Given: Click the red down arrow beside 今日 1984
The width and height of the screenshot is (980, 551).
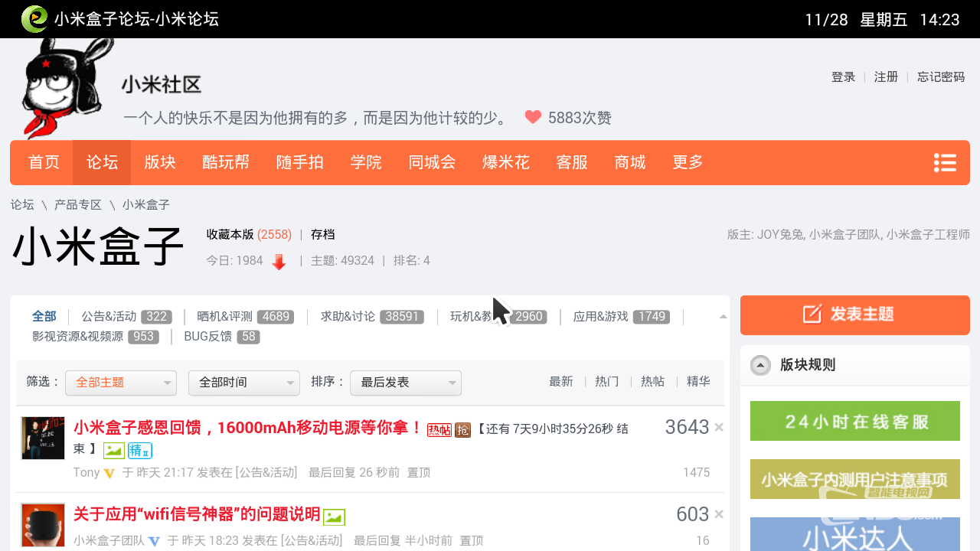Looking at the screenshot, I should pyautogui.click(x=279, y=262).
